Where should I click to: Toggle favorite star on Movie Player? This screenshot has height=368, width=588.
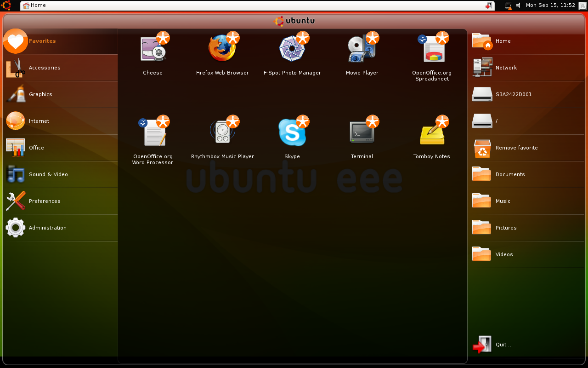373,38
